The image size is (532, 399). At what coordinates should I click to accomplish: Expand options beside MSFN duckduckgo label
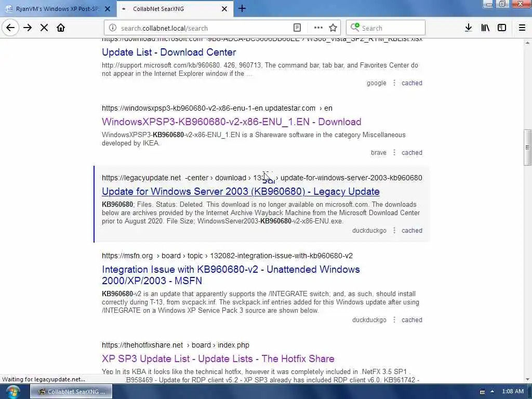tap(394, 320)
